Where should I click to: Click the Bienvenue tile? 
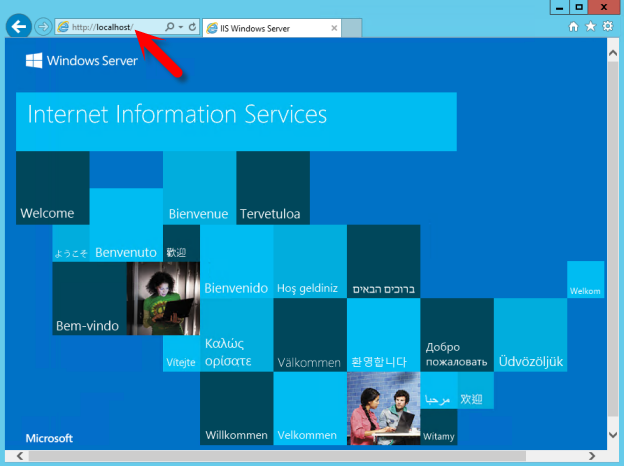199,188
